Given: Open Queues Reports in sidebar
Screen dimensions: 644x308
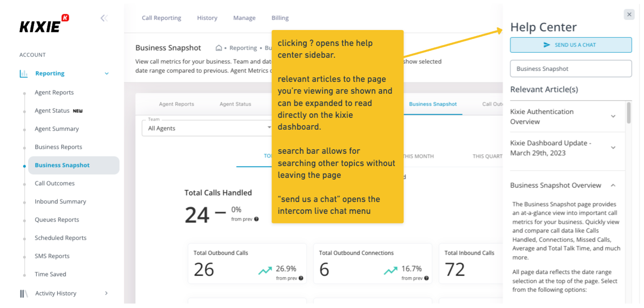Looking at the screenshot, I should pos(57,220).
